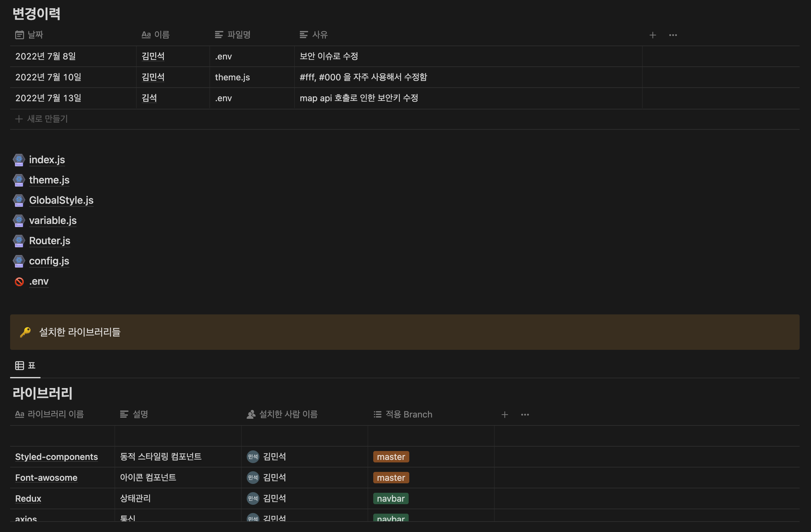Viewport: 811px width, 532px height.
Task: Click the '아이콘 컴포넌트' description cell
Action: (x=178, y=478)
